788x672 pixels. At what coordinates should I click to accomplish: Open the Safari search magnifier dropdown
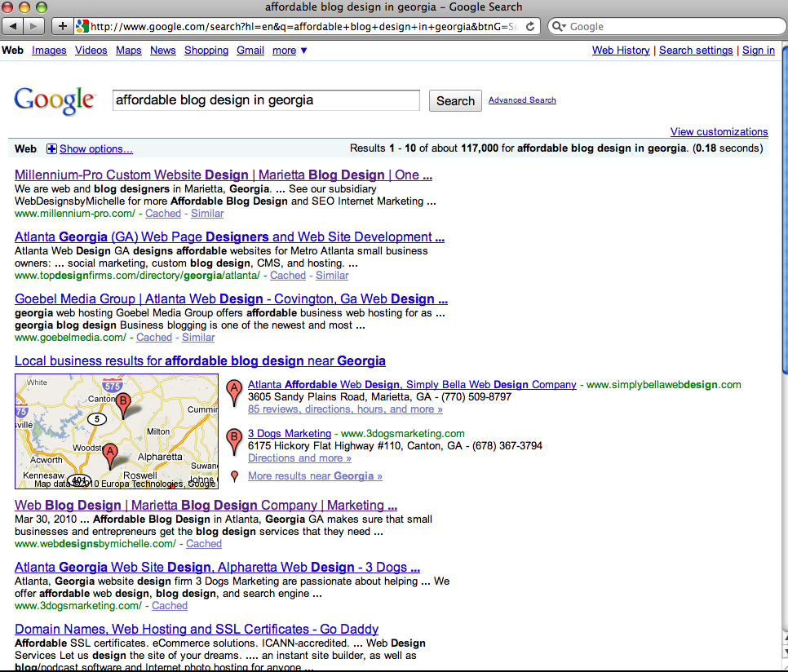coord(559,26)
